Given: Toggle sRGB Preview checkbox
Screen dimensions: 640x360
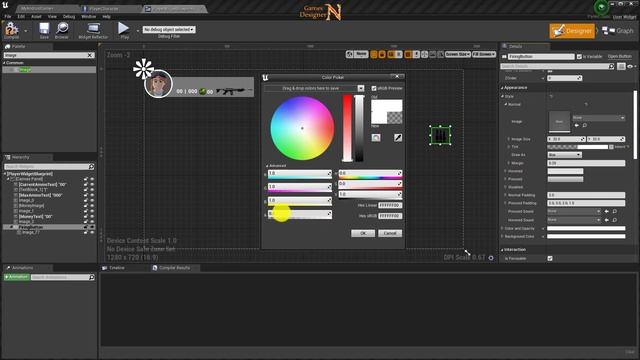Looking at the screenshot, I should (x=374, y=88).
